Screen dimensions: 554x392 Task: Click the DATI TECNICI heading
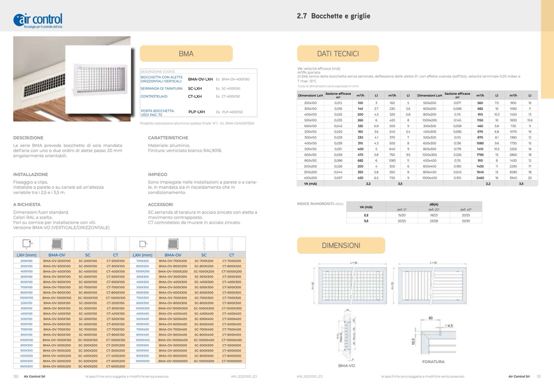[x=338, y=54]
